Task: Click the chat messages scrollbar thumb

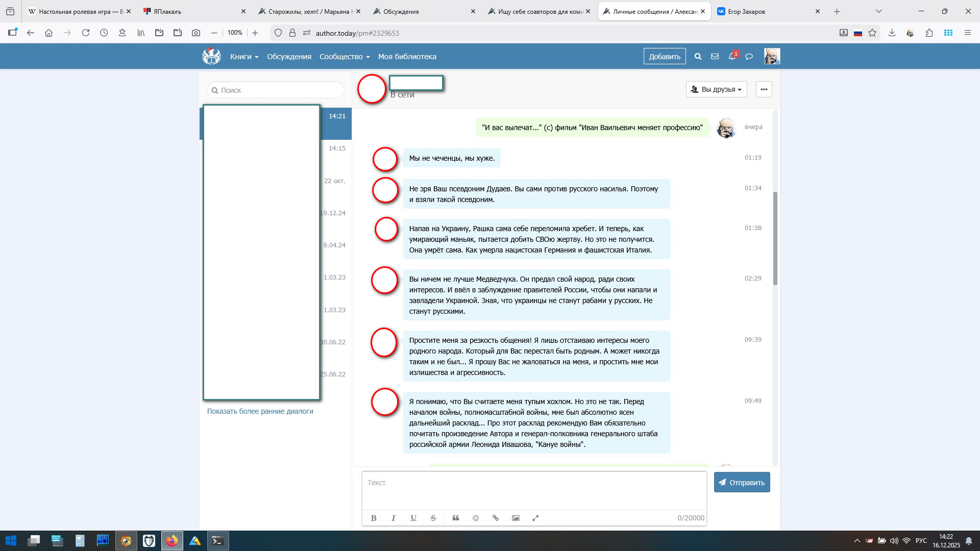Action: pos(775,238)
